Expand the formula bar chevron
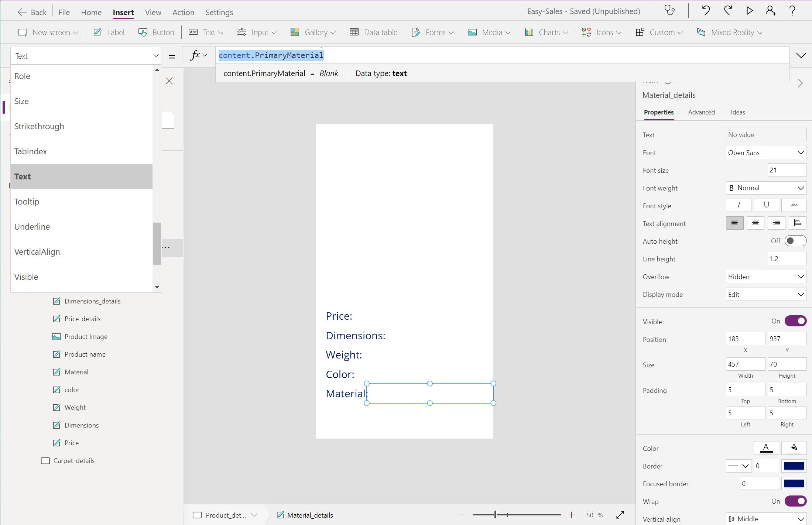The width and height of the screenshot is (812, 525). click(801, 55)
